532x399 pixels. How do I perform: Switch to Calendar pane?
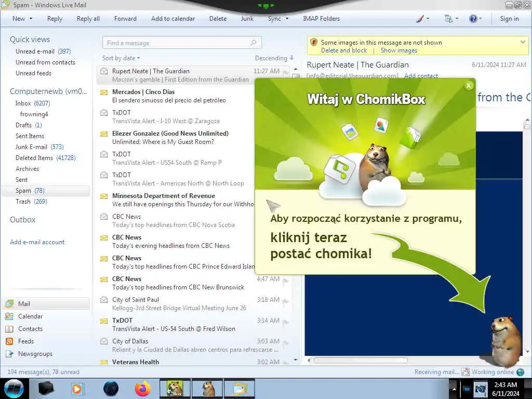point(30,316)
